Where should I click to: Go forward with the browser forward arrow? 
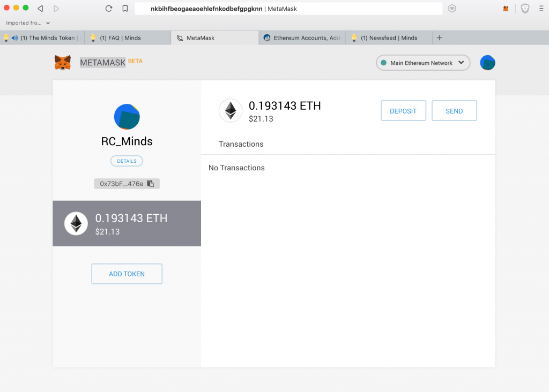point(56,9)
